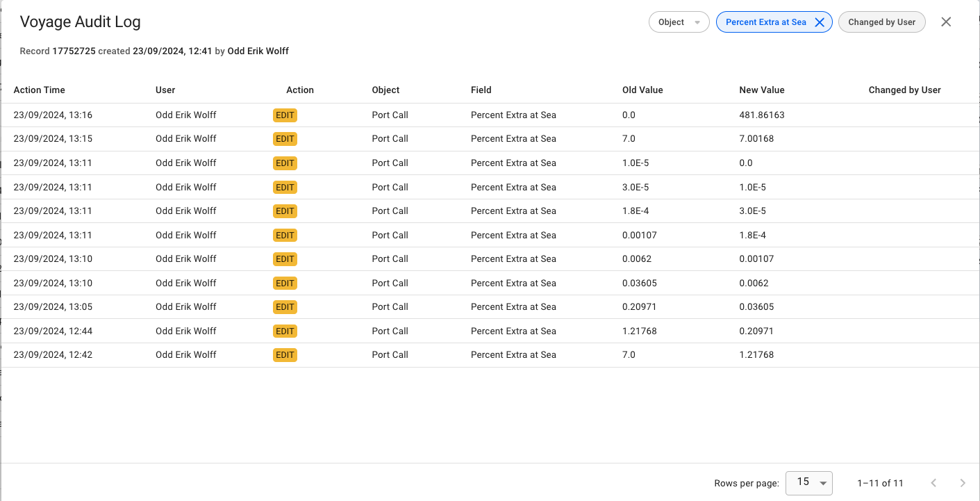Toggle the Changed by User filter chip
This screenshot has width=980, height=501.
pos(882,22)
